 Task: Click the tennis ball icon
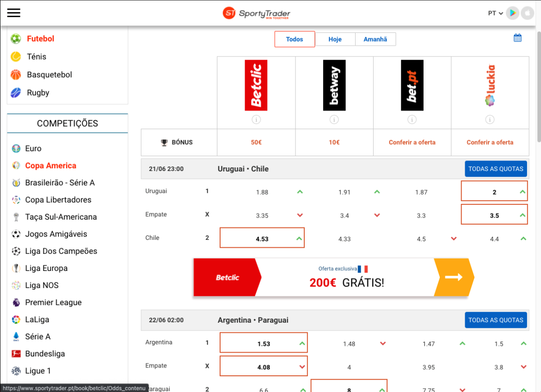16,56
